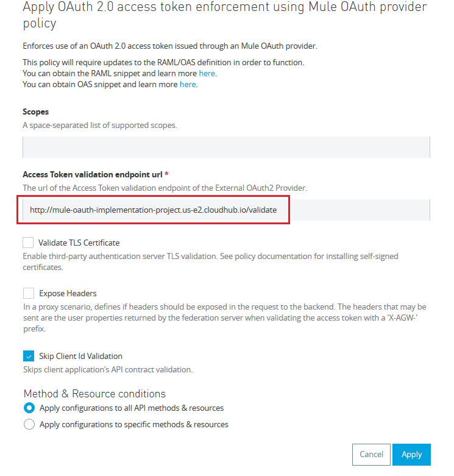
Task: Click the 'Expose Headers' label text
Action: [68, 293]
